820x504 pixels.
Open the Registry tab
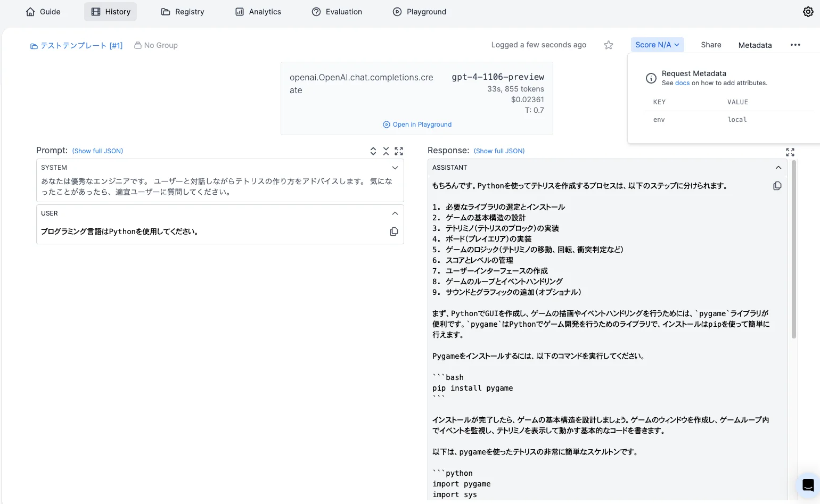point(183,12)
